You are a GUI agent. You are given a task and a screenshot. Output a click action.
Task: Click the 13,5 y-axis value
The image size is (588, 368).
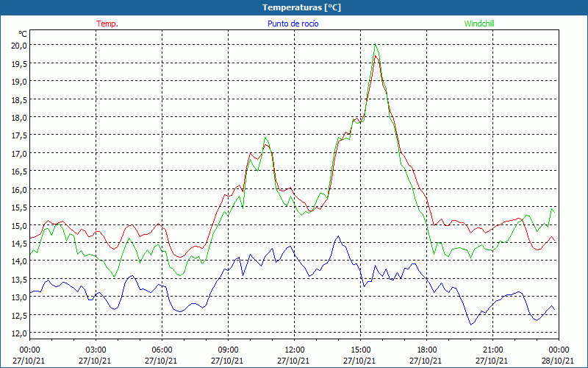point(20,280)
